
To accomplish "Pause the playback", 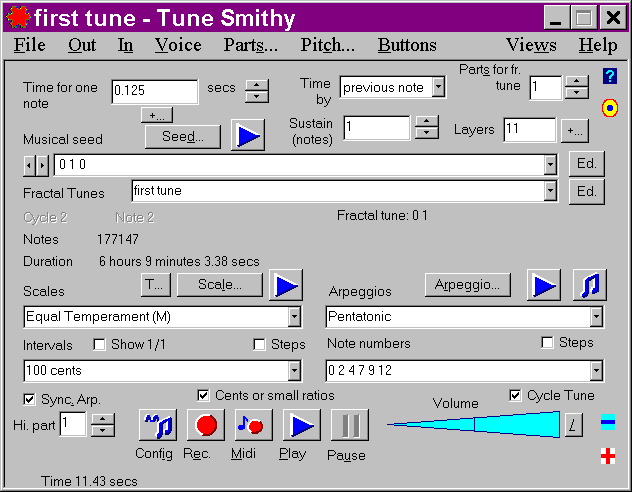I will pos(350,425).
